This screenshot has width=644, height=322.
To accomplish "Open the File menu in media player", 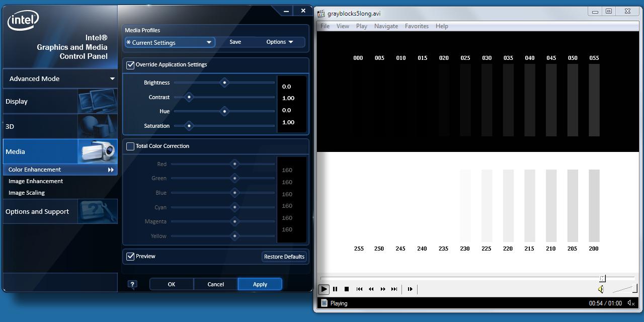I will click(x=325, y=26).
